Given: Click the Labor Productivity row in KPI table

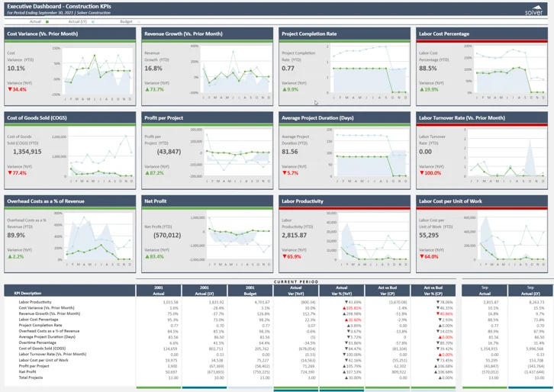Looking at the screenshot, I should 35,303.
